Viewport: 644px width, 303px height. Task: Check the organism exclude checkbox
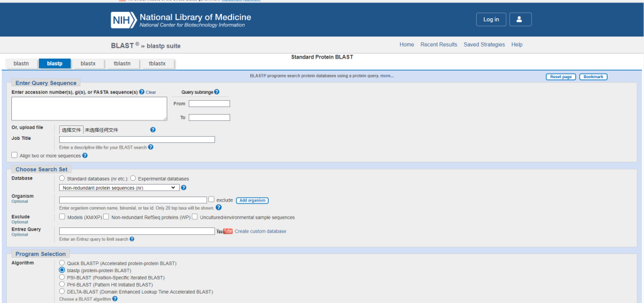coord(211,200)
